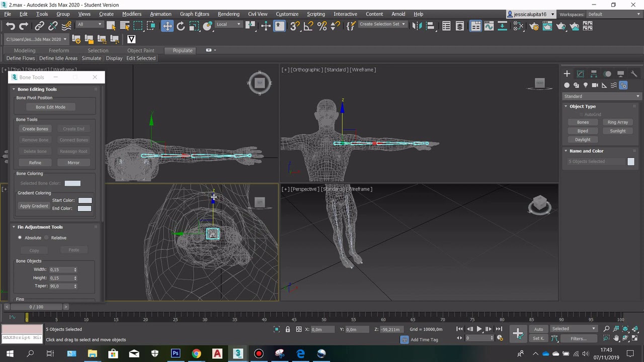Open the Create Selection Set dropdown
The width and height of the screenshot is (644, 362).
[382, 24]
